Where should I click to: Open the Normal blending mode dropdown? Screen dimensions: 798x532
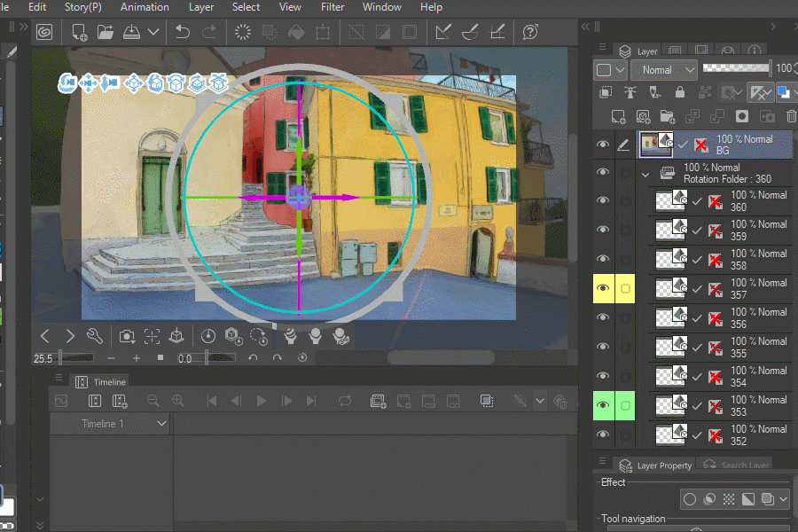(665, 70)
